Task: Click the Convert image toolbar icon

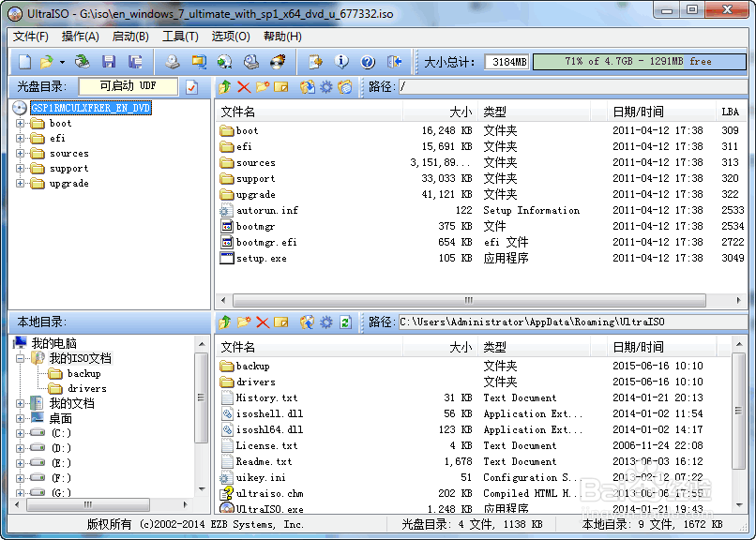Action: click(225, 62)
